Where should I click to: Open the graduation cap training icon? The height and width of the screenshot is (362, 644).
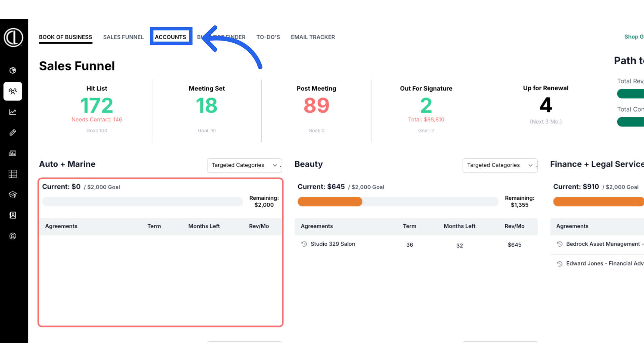(13, 195)
